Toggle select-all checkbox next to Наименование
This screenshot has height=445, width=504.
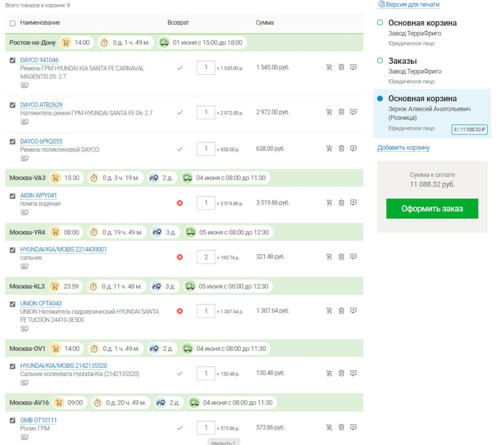point(13,23)
